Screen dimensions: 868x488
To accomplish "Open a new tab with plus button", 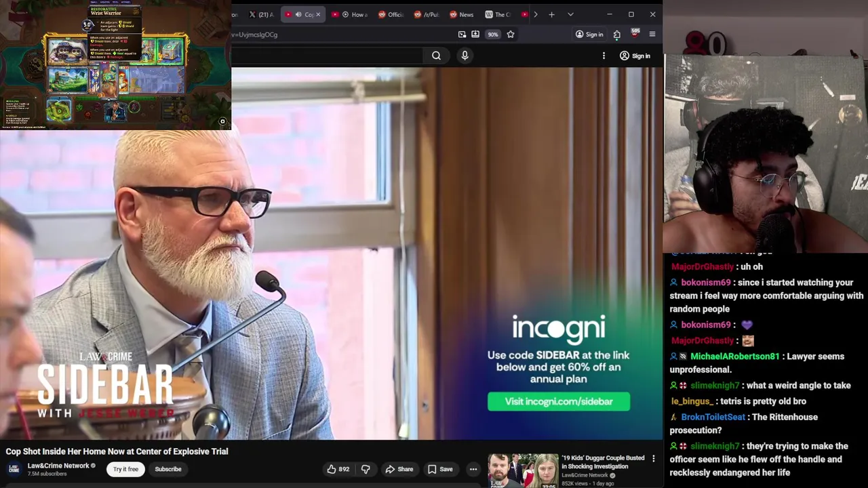I will (x=551, y=14).
